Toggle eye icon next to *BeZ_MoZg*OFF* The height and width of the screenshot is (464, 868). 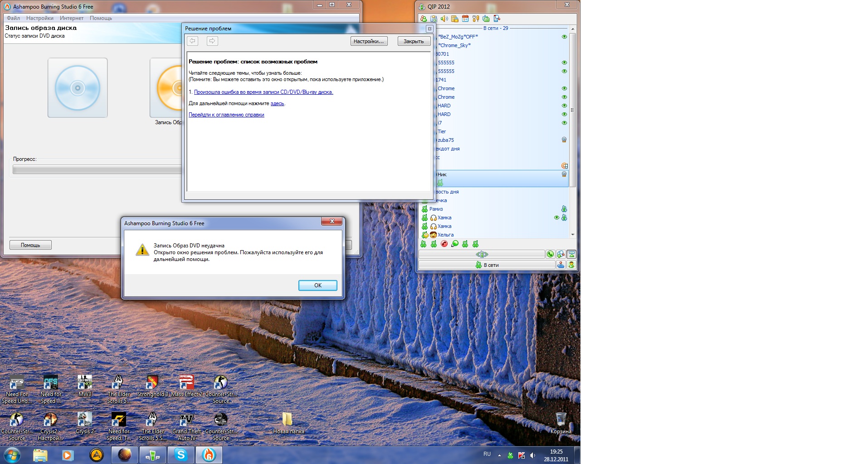point(564,37)
